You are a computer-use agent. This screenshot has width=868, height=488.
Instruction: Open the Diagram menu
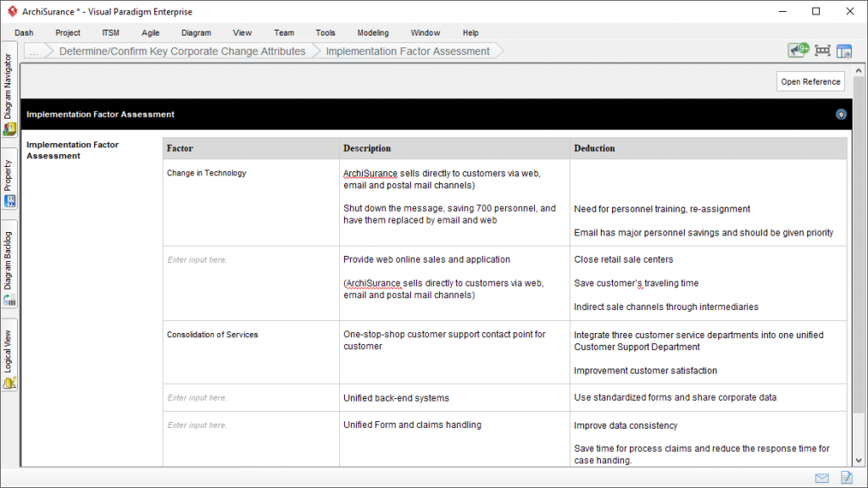196,33
